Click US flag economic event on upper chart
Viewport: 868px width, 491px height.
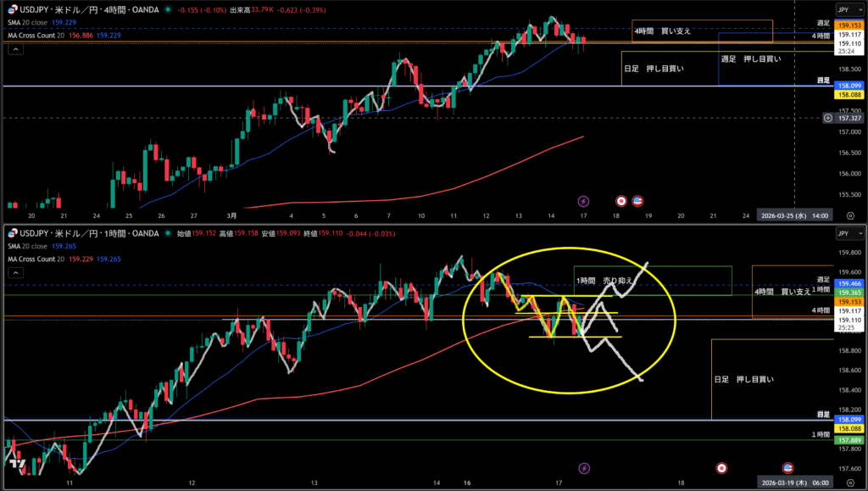637,201
